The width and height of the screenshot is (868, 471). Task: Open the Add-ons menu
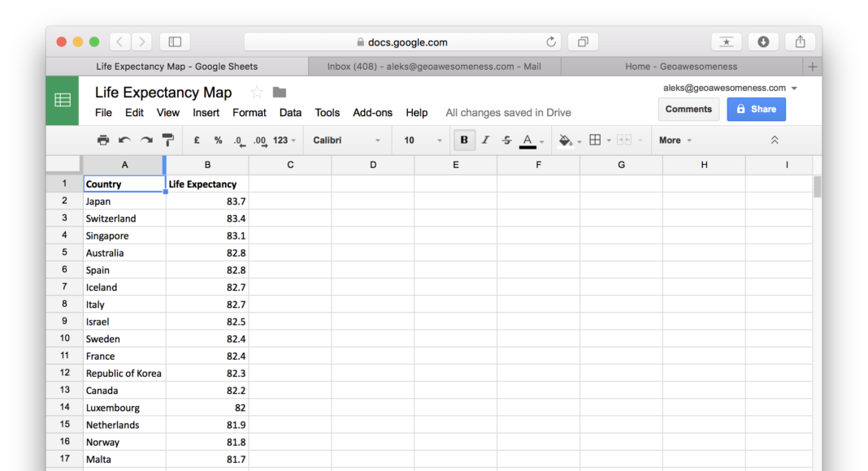[x=372, y=113]
